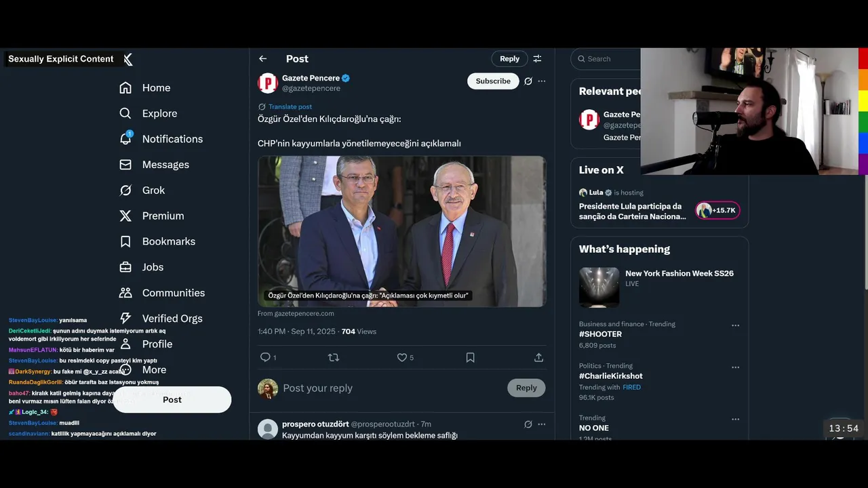
Task: Open reply filter settings icon beside Reply
Action: [x=537, y=59]
